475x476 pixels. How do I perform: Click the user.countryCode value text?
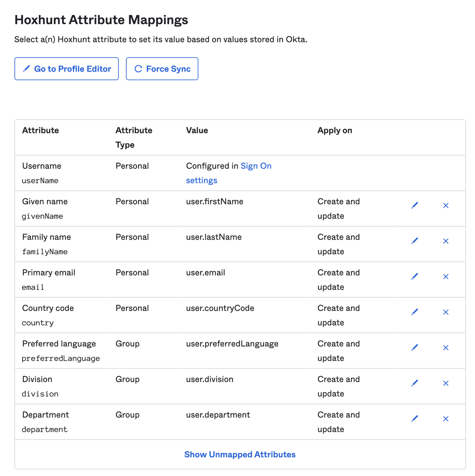[x=220, y=308]
